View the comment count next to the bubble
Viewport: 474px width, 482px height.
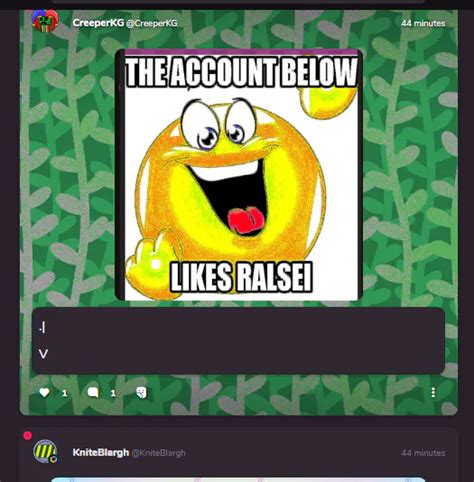[113, 393]
